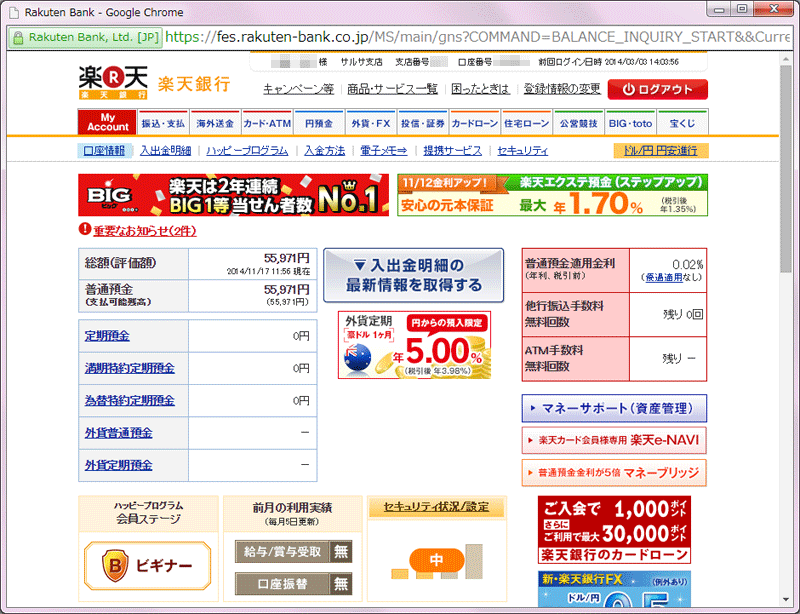Click the 登録情報の変更 link
The image size is (800, 614).
pyautogui.click(x=562, y=89)
